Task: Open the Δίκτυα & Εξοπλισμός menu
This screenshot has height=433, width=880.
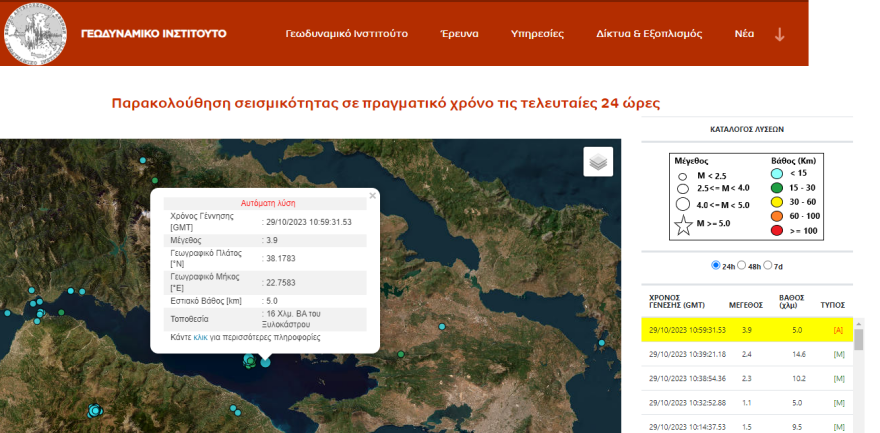Action: click(649, 34)
